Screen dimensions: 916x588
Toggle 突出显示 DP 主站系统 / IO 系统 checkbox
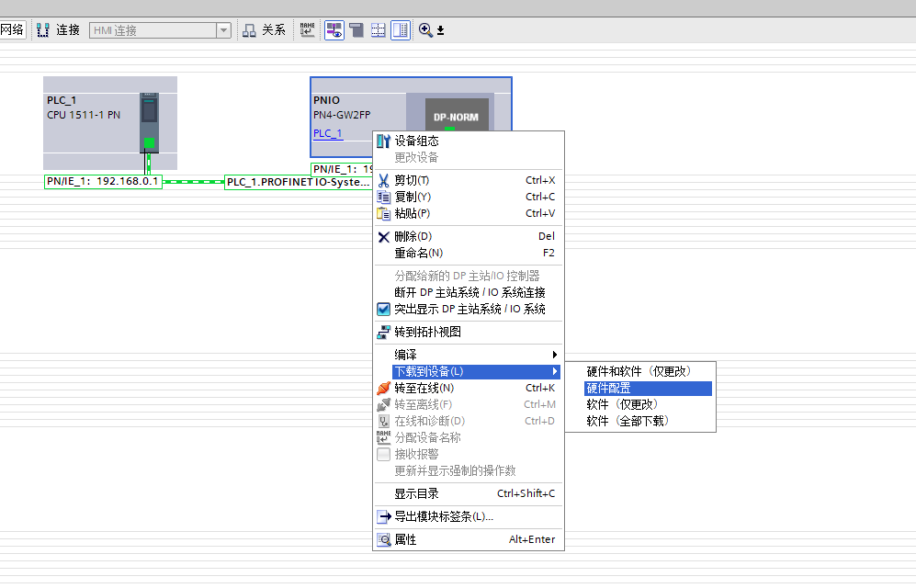pos(383,309)
